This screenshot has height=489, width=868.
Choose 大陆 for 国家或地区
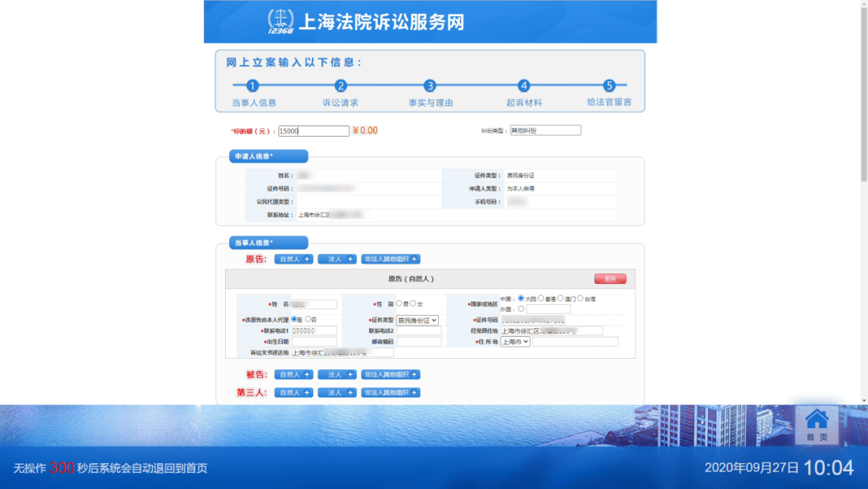[x=521, y=298]
